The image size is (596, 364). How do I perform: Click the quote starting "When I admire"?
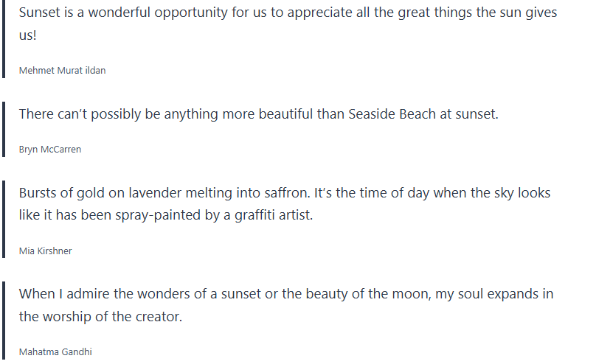point(285,295)
